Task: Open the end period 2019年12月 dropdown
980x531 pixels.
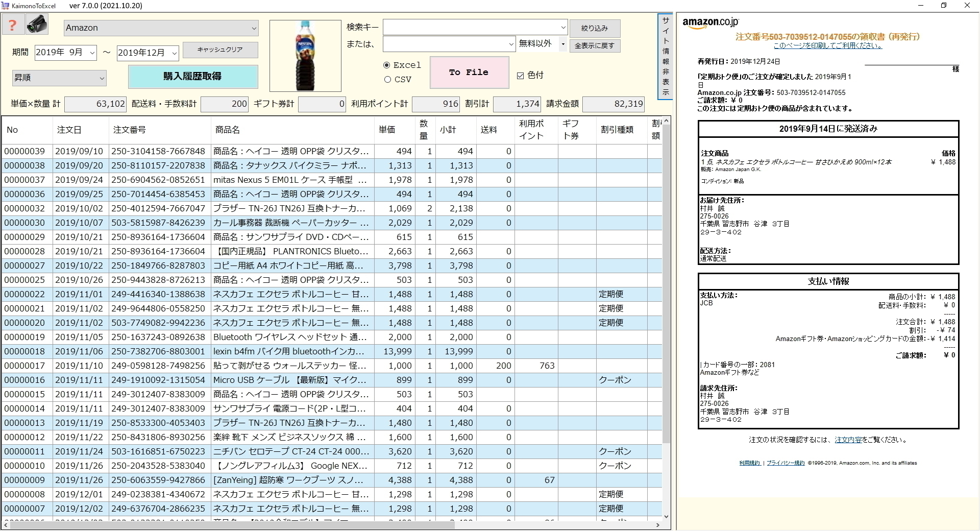Action: [x=174, y=53]
